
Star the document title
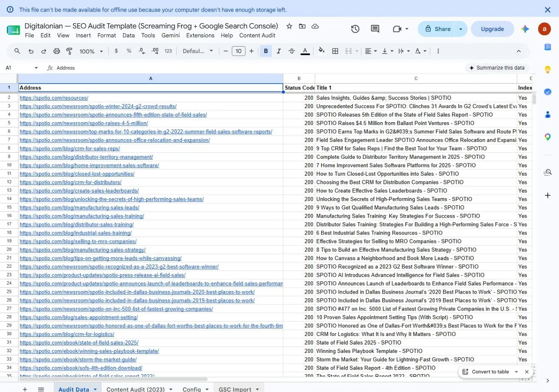pyautogui.click(x=289, y=26)
